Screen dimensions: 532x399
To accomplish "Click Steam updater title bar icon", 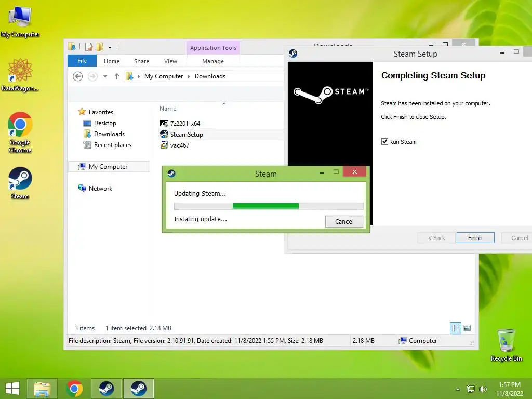I will click(x=171, y=174).
